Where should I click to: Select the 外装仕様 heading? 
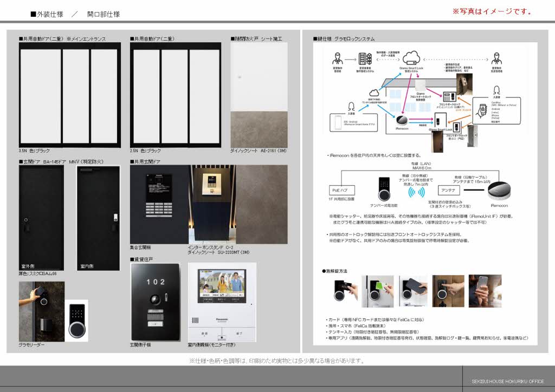click(47, 14)
